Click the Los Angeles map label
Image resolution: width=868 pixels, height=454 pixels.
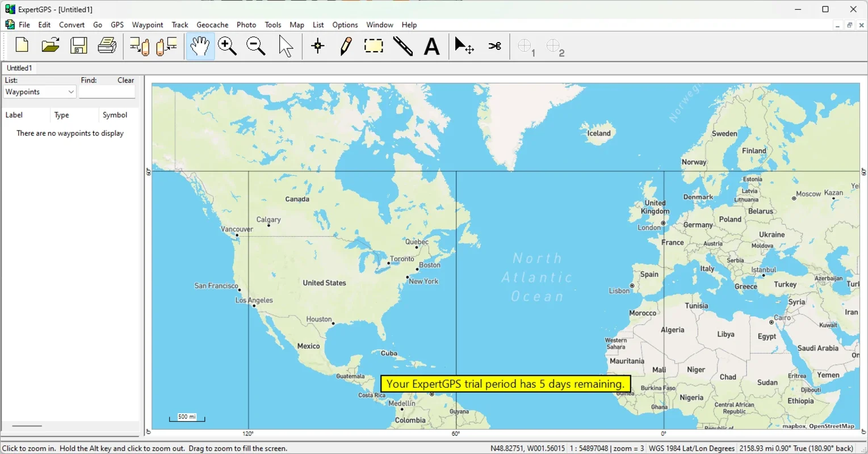click(x=254, y=300)
